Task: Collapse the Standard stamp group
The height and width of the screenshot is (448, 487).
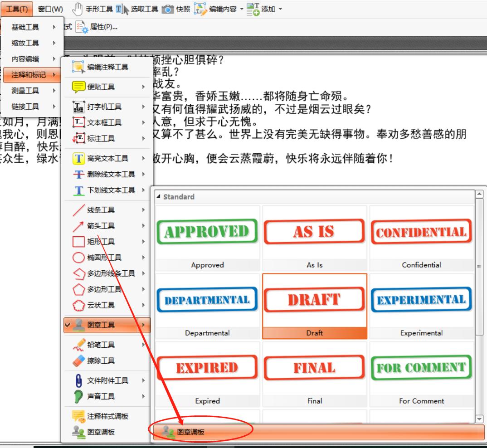Action: 159,197
